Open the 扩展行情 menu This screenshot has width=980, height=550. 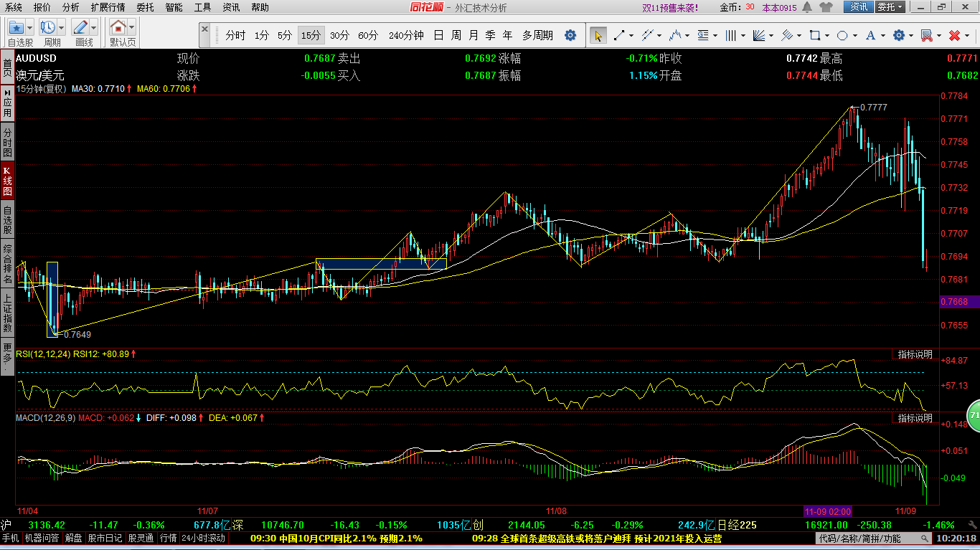pos(108,7)
